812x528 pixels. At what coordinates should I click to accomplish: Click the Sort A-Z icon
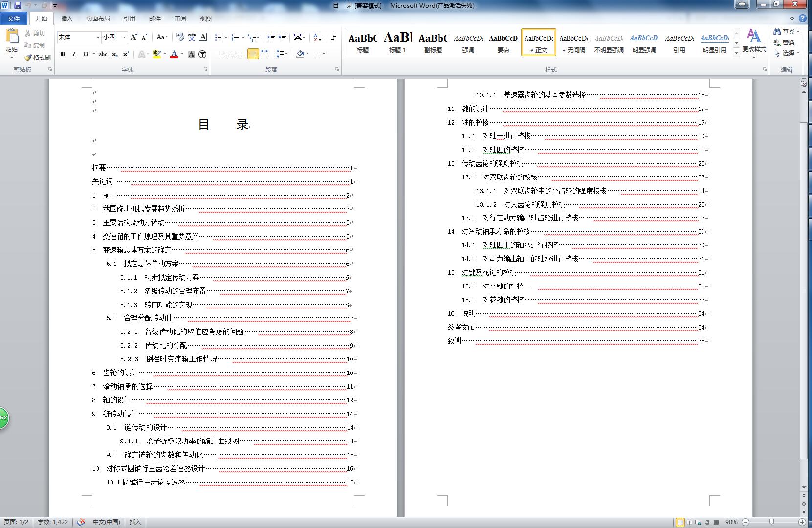coord(317,37)
